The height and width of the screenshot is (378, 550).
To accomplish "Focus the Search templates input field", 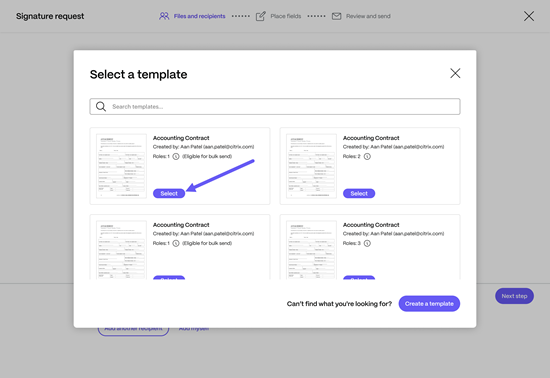I will (x=275, y=107).
